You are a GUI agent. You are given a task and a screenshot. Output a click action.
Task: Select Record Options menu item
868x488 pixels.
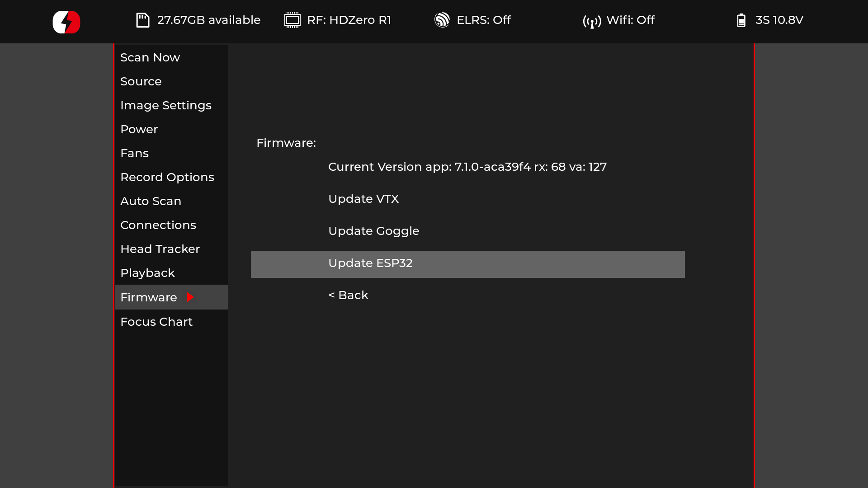pos(167,177)
